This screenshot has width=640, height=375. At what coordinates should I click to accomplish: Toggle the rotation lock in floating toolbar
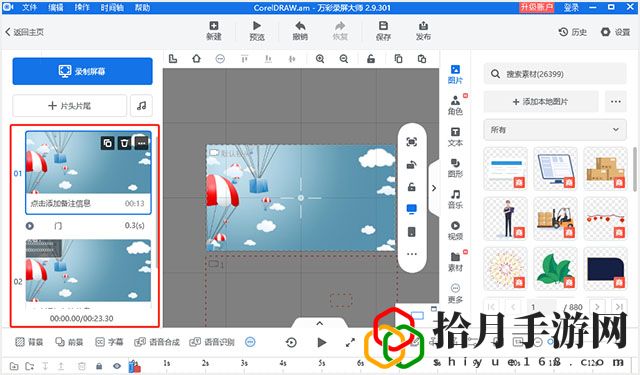coord(411,164)
